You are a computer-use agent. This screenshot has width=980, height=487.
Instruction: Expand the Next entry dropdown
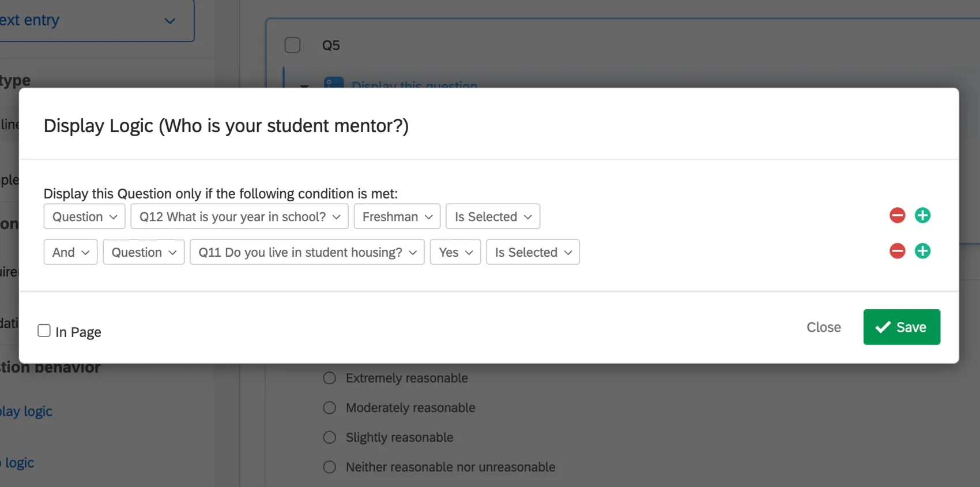(169, 21)
